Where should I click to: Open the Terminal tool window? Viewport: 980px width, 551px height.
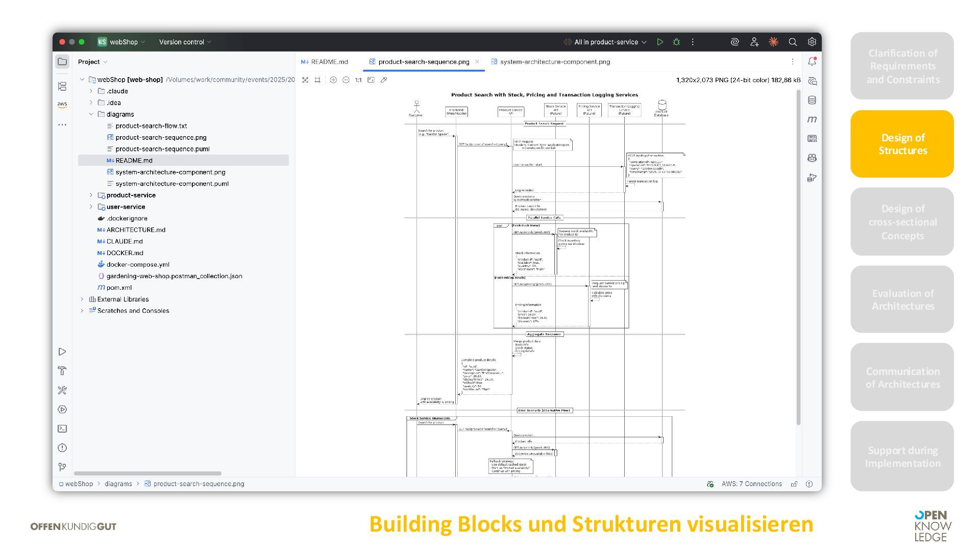point(62,429)
